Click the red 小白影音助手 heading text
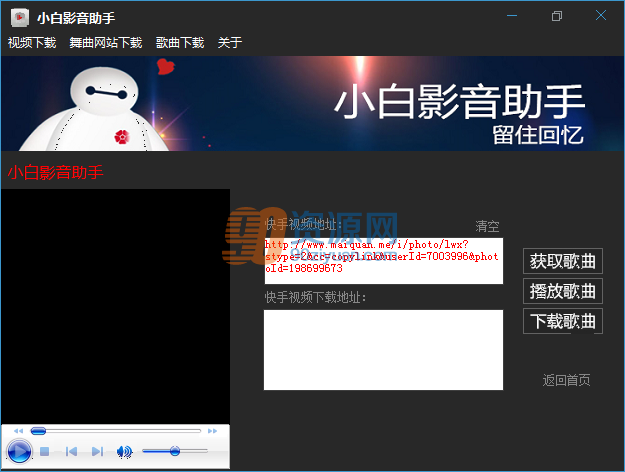This screenshot has height=472, width=625. [55, 172]
